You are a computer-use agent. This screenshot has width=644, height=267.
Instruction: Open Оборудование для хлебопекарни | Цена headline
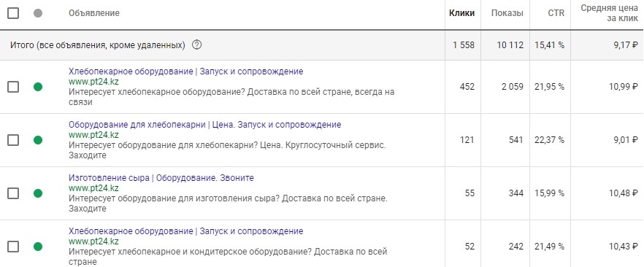(x=204, y=125)
